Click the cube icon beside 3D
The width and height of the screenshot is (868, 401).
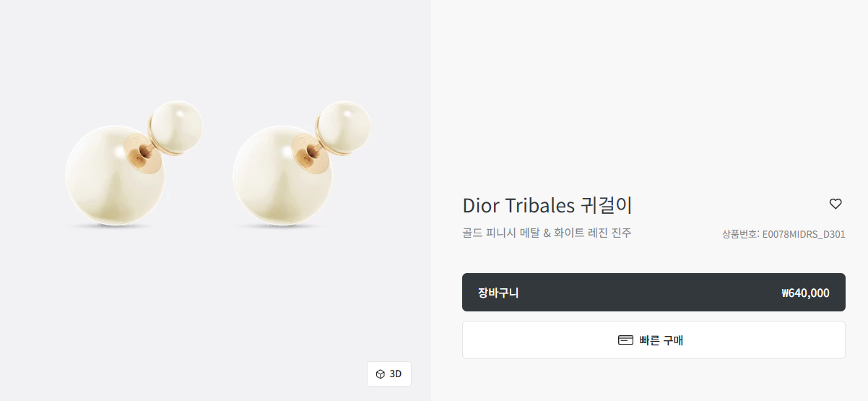point(381,374)
